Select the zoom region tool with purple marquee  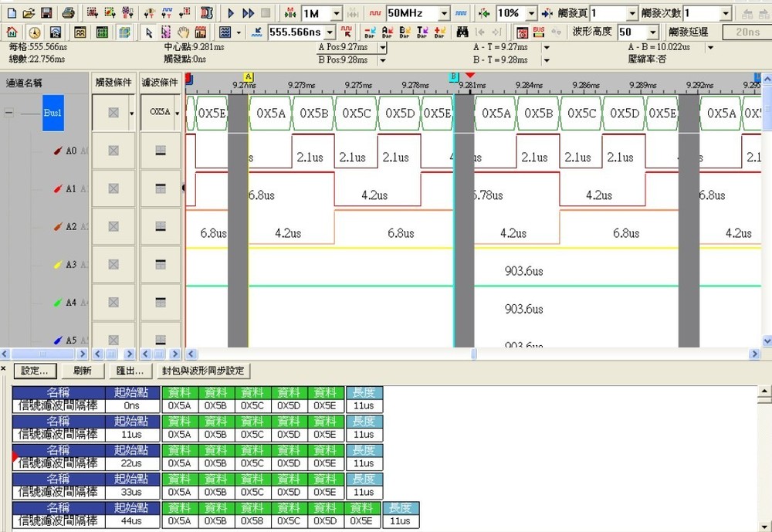[166, 32]
